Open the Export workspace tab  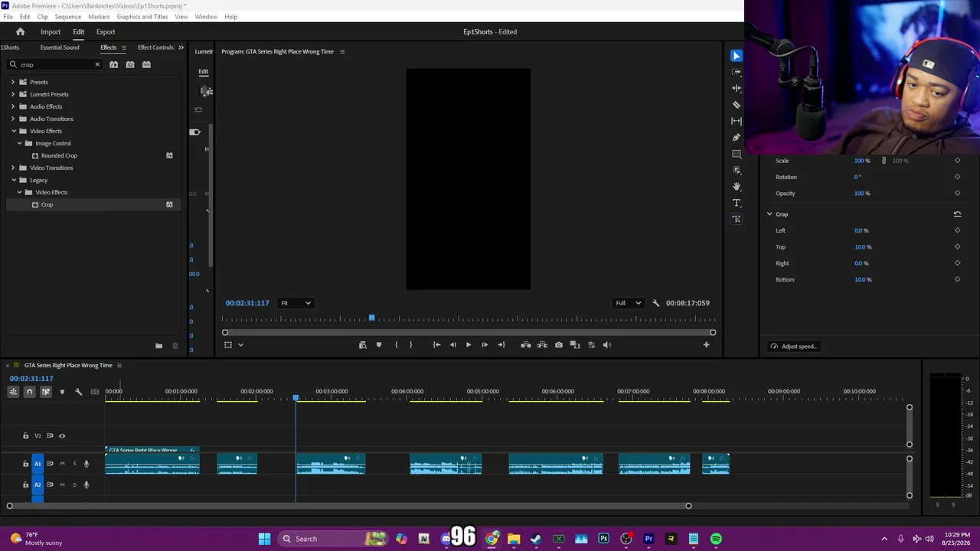point(106,32)
